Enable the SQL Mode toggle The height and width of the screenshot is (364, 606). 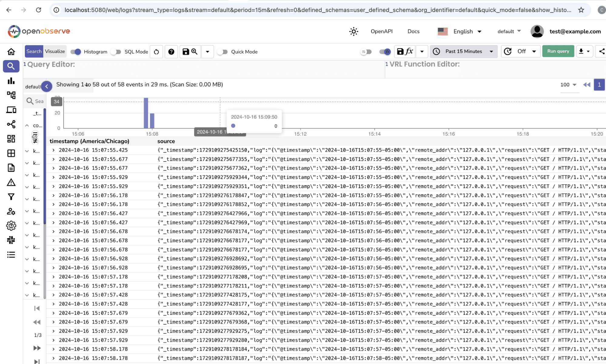[116, 52]
